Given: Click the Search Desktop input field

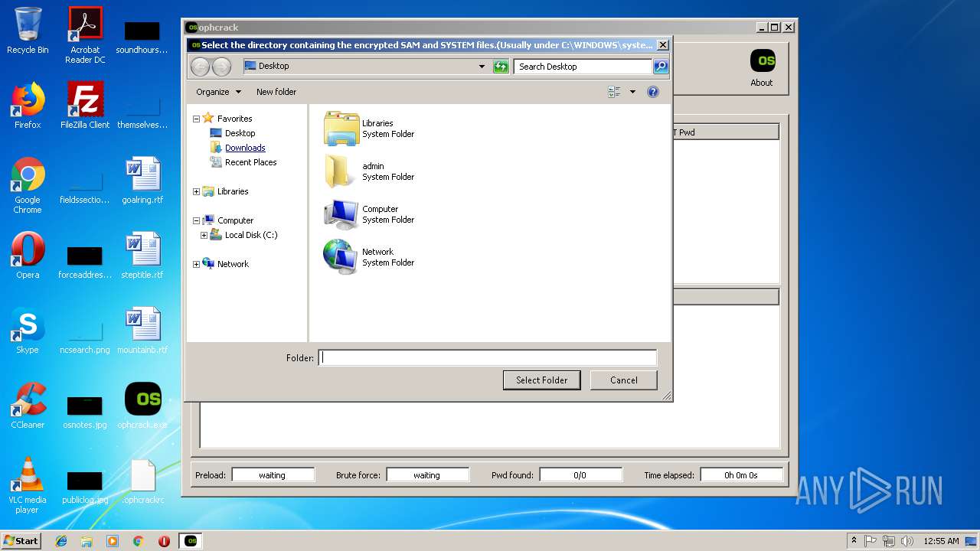Looking at the screenshot, I should pos(583,67).
